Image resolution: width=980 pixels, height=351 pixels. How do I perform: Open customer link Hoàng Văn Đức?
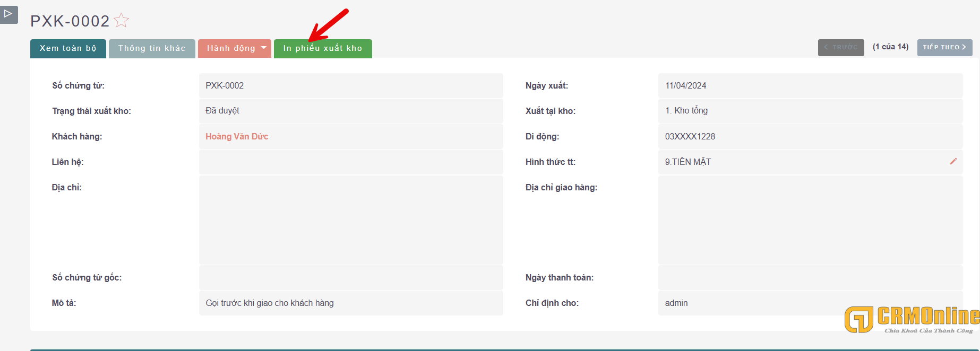pos(237,137)
